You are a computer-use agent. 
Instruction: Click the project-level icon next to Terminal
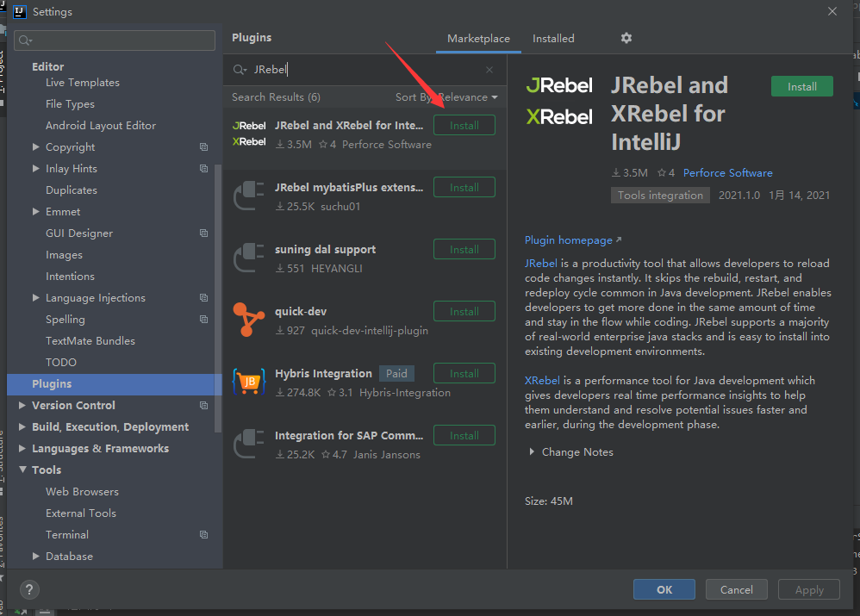point(203,535)
